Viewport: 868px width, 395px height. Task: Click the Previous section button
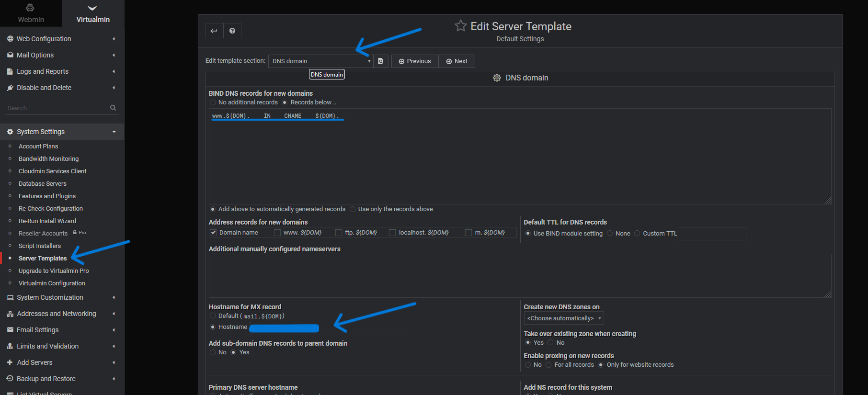tap(415, 61)
